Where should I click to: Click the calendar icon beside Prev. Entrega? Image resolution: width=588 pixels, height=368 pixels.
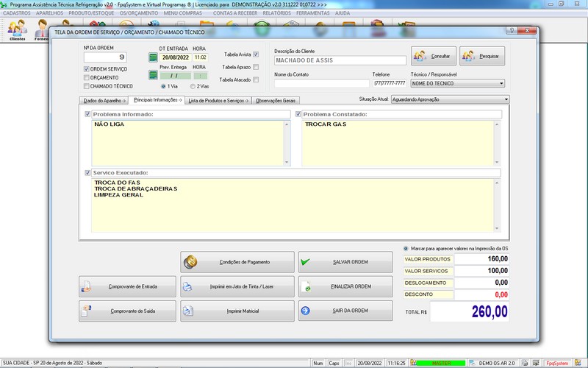click(x=153, y=75)
